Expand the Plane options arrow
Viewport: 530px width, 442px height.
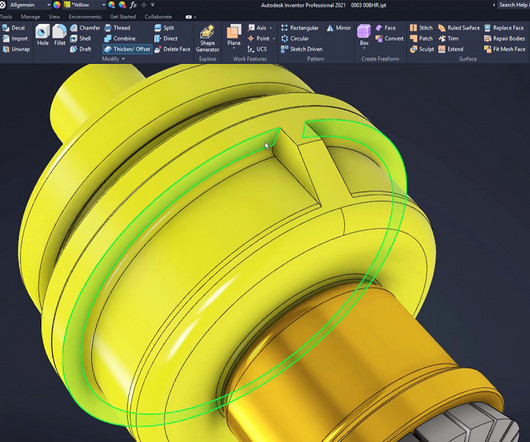(x=234, y=49)
